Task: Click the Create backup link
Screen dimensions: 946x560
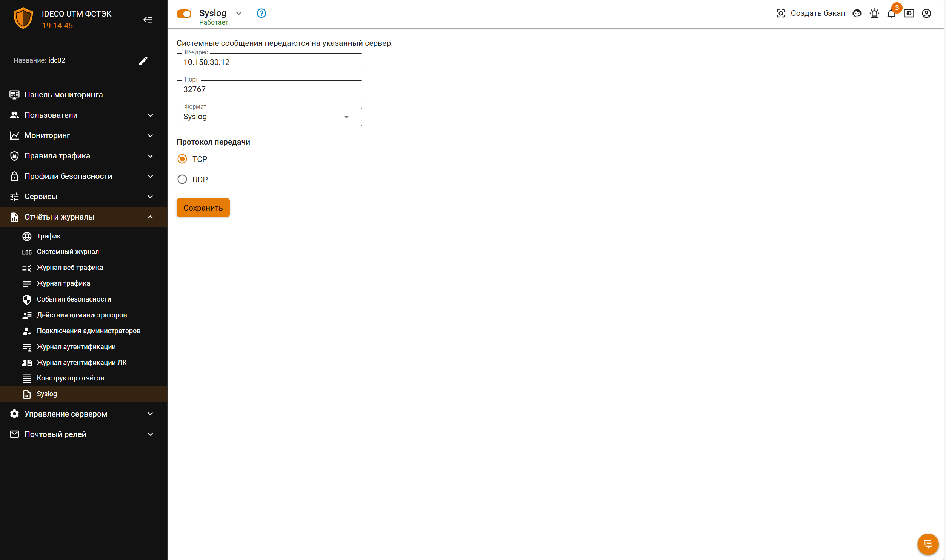Action: point(817,14)
